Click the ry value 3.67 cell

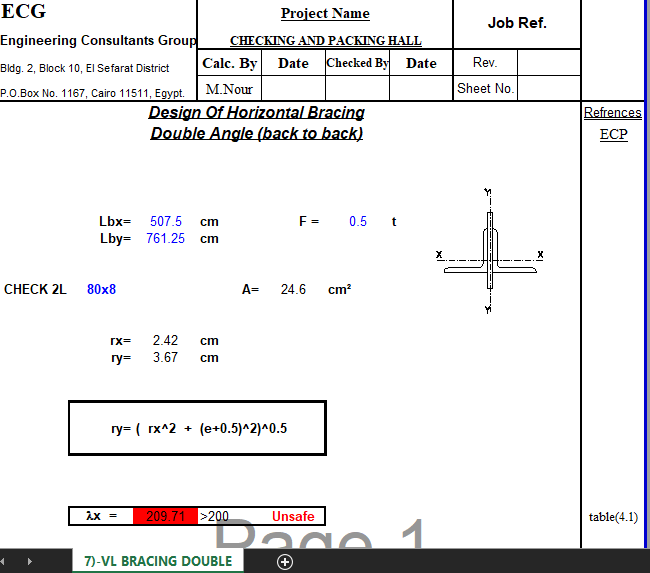coord(165,357)
